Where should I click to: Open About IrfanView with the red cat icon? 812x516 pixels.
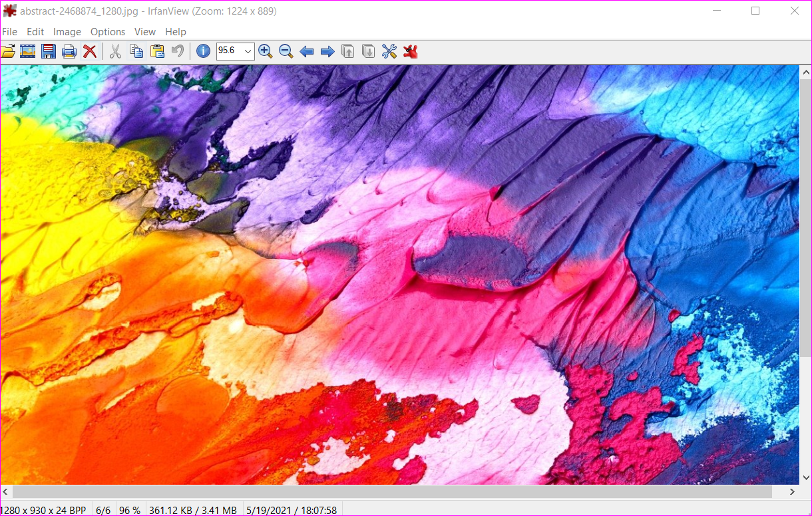pos(410,51)
